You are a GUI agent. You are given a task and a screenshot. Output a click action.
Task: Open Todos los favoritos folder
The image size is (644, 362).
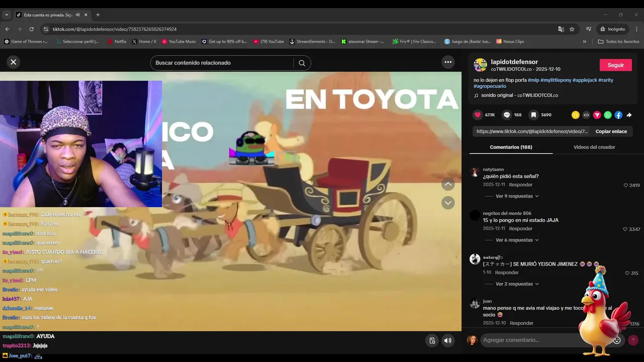coord(618,42)
